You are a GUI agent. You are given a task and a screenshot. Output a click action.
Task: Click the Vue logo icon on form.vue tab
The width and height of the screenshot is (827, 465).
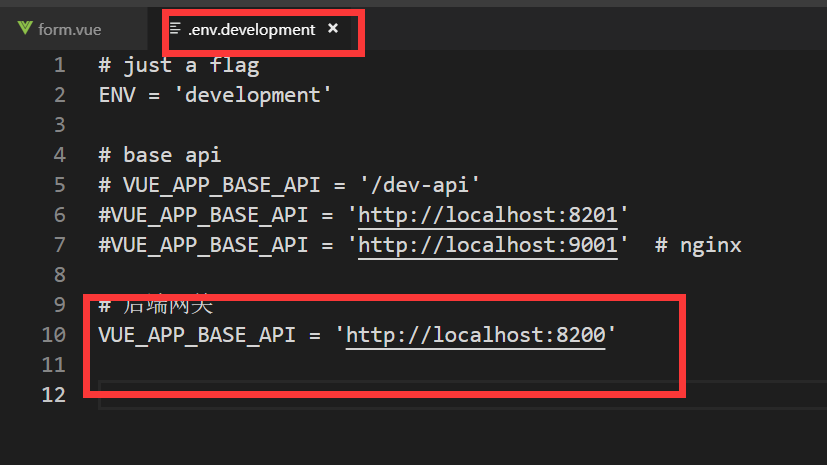click(x=25, y=29)
